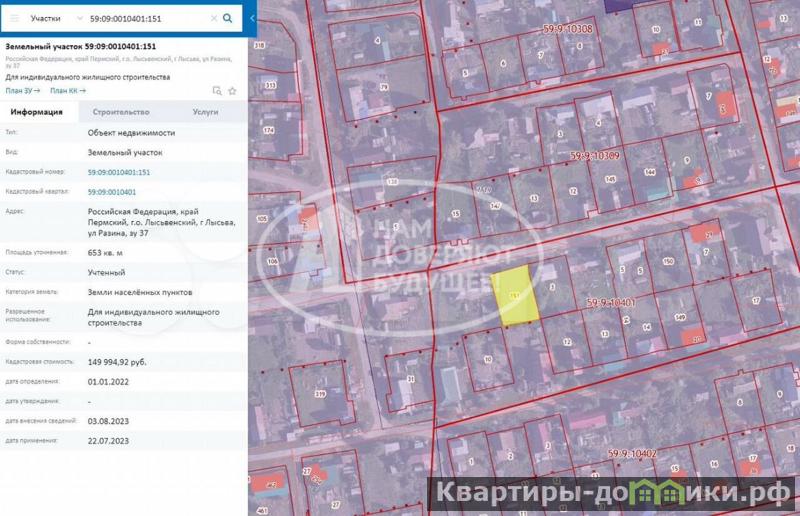Viewport: 800px width, 516px height.
Task: Click the 59:9:10402 quarter label on map
Action: (x=634, y=455)
